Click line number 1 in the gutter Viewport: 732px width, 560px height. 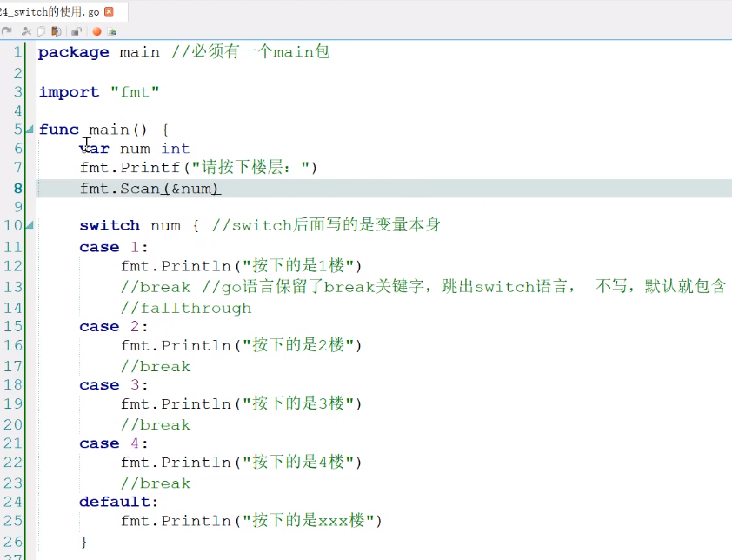(18, 51)
